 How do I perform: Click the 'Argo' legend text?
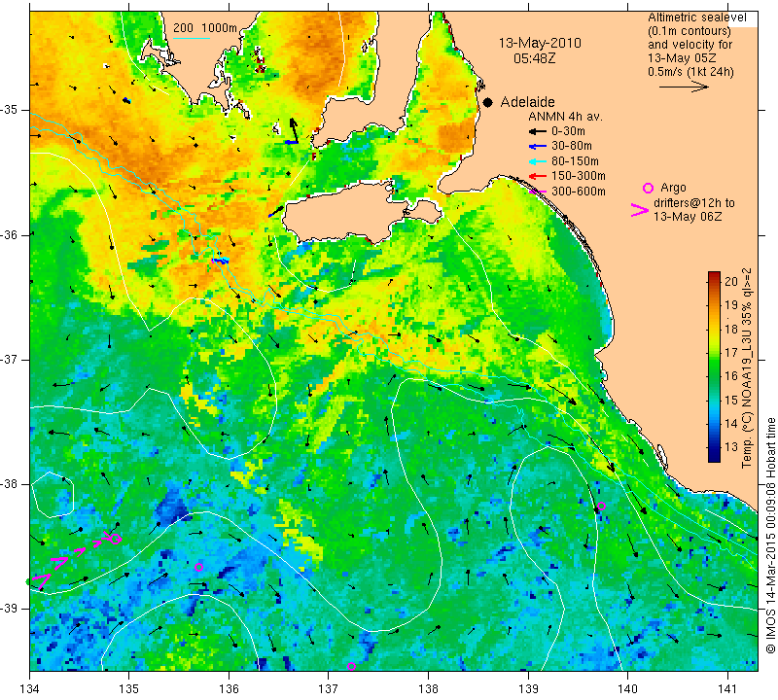(673, 188)
